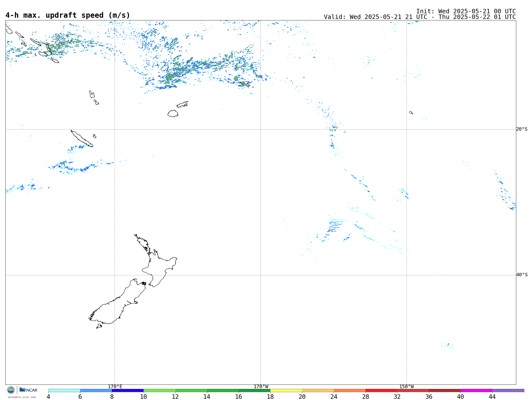Click the colorbar tick label 44
Viewport: 532px width, 400px height.
(492, 397)
